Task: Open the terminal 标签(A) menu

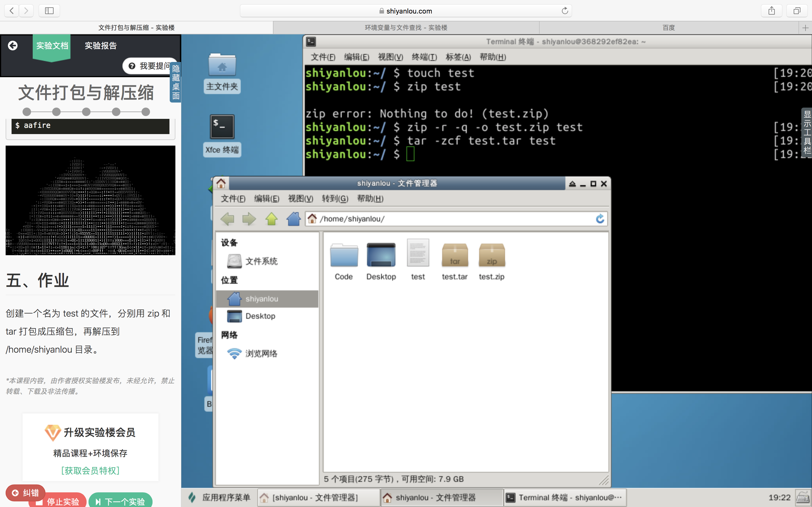Action: 458,57
